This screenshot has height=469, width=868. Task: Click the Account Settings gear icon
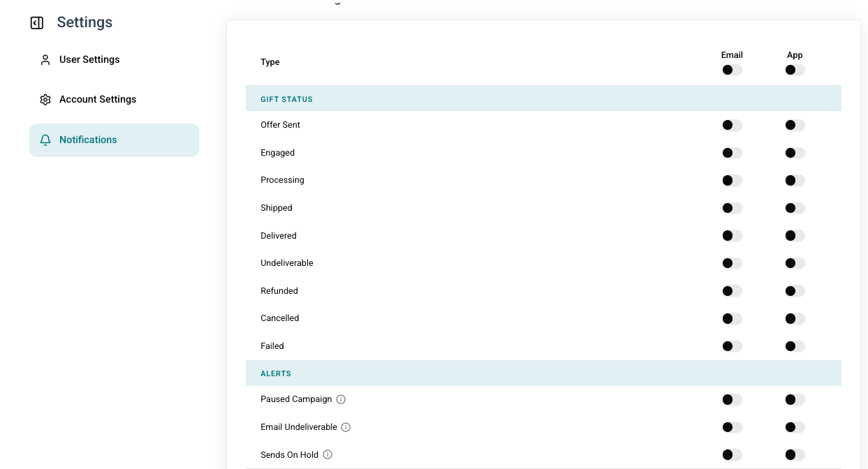[x=45, y=100]
